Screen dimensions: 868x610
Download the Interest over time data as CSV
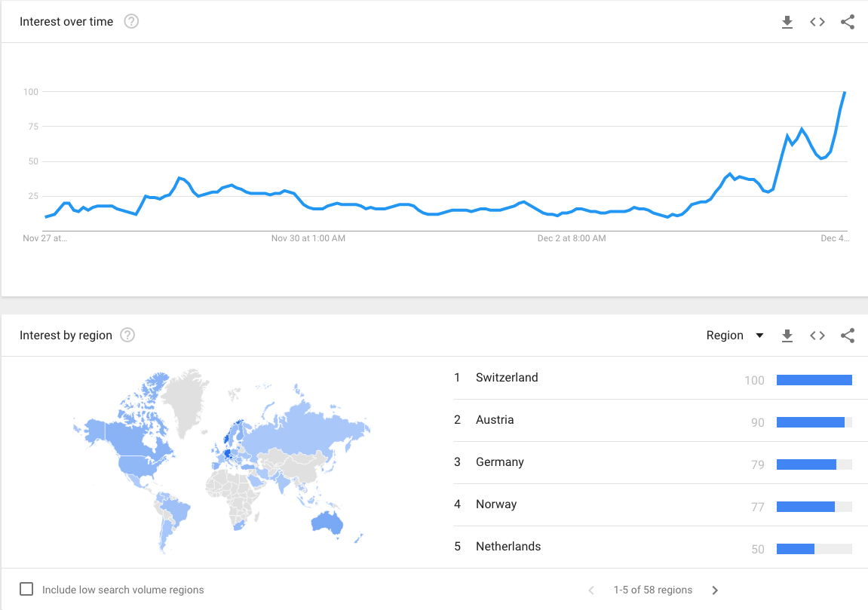[787, 22]
